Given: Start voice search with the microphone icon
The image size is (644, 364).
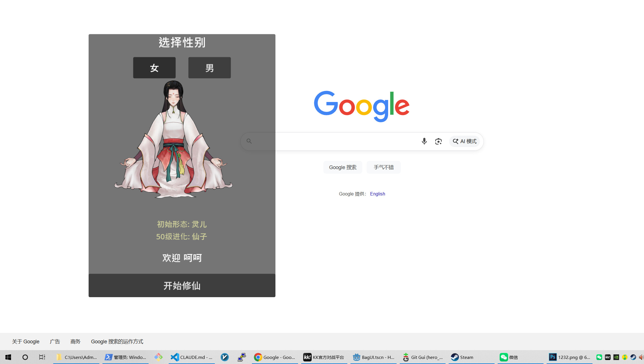Looking at the screenshot, I should (x=424, y=141).
